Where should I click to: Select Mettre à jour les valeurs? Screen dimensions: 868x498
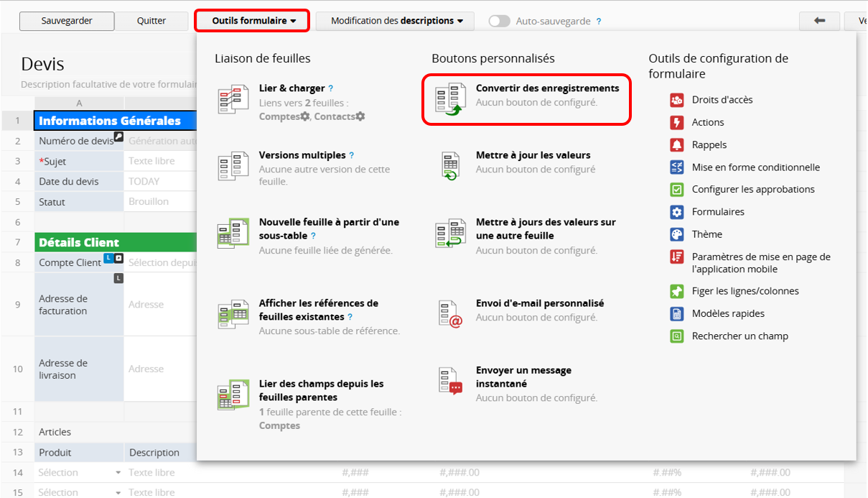pyautogui.click(x=533, y=155)
